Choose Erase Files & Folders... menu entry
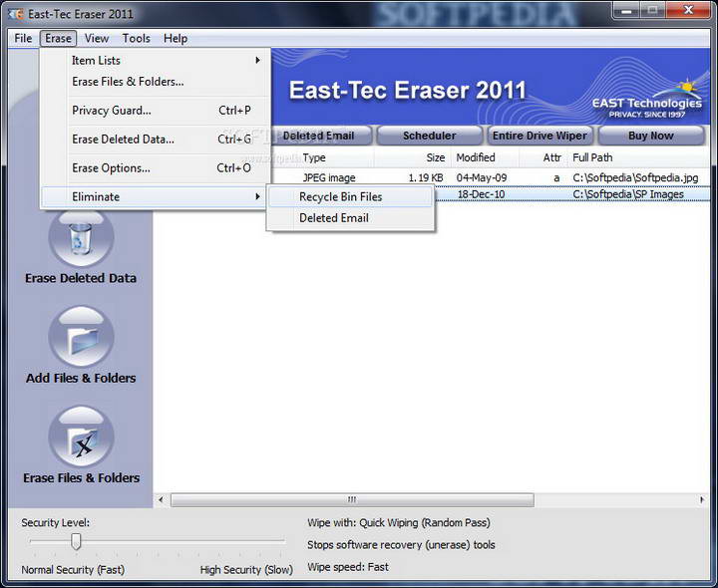 click(x=155, y=82)
